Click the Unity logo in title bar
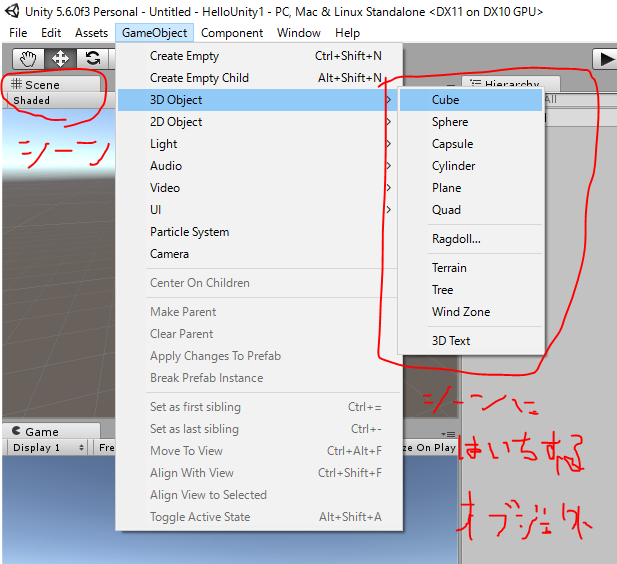617x564 pixels. 12,11
